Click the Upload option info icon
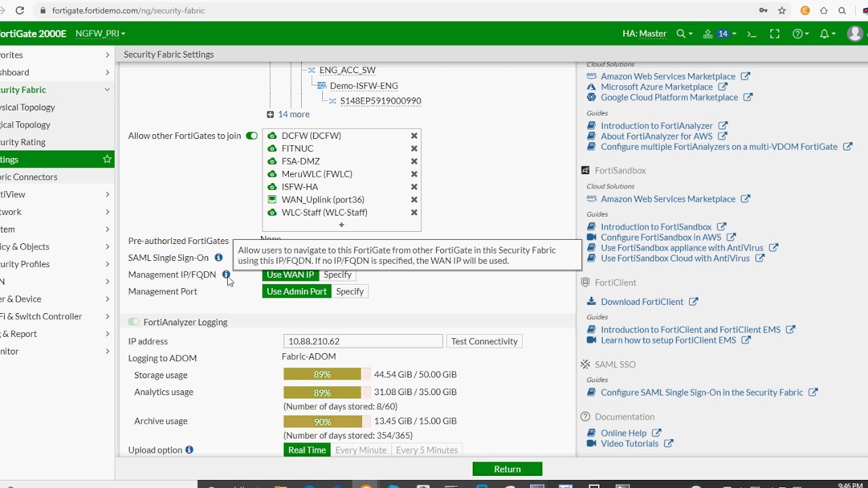The image size is (868, 488). click(x=189, y=450)
